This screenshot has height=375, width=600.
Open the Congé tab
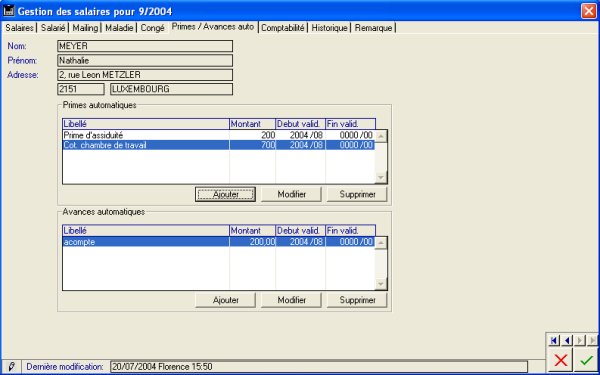(x=152, y=28)
